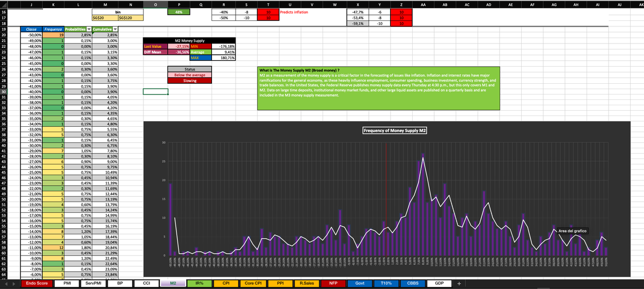This screenshot has height=289, width=644.
Task: Open the BP sheet tab
Action: [x=120, y=283]
